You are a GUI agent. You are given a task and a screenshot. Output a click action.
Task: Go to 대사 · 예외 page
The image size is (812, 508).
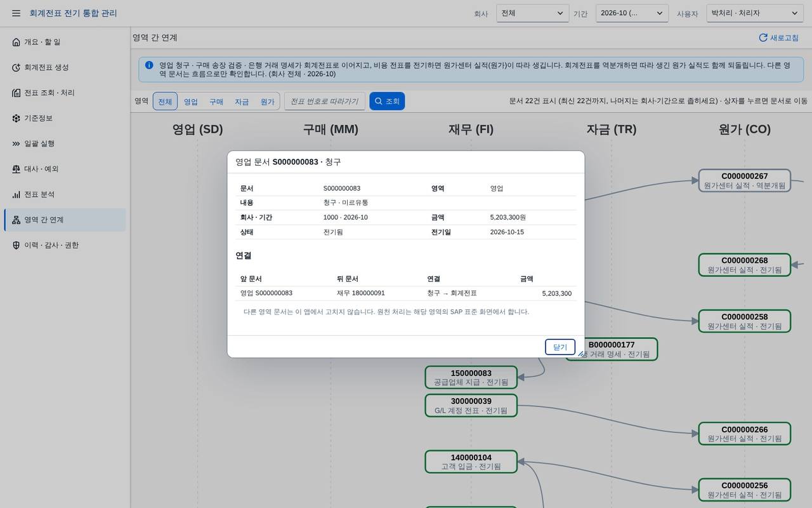[65, 169]
